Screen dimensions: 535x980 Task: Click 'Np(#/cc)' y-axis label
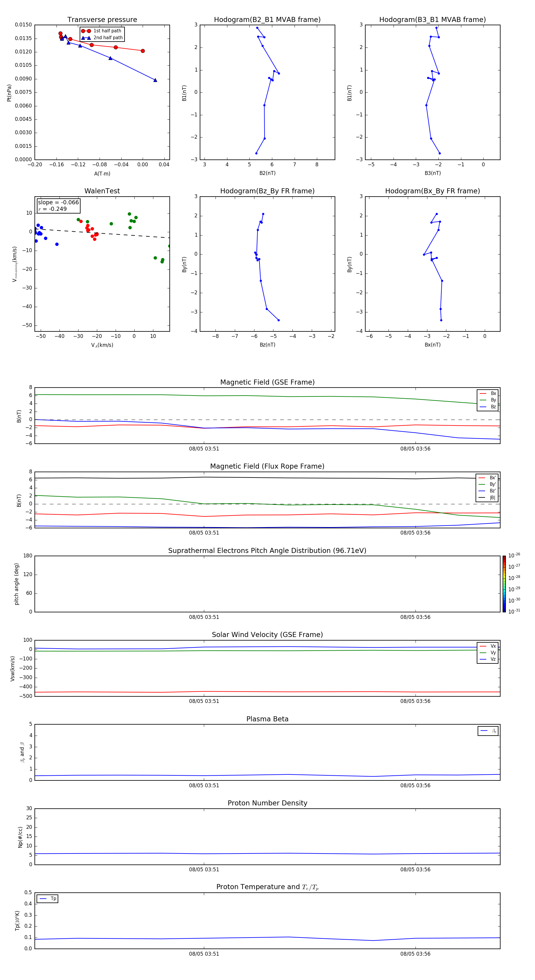[20, 837]
